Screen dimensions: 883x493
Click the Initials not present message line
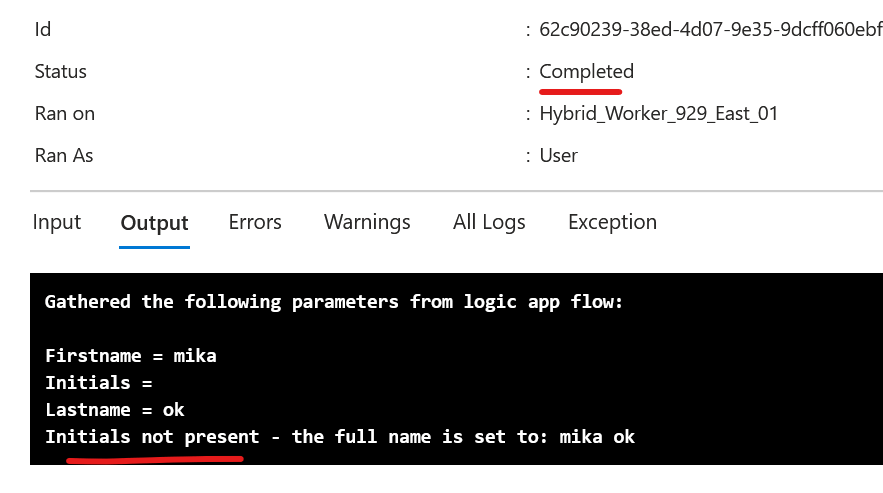340,437
